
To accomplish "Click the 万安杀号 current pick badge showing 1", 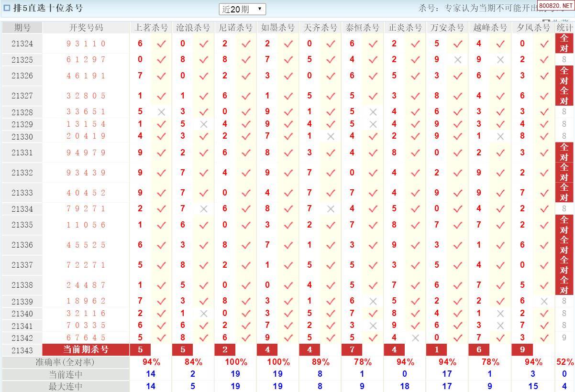I will (x=437, y=350).
